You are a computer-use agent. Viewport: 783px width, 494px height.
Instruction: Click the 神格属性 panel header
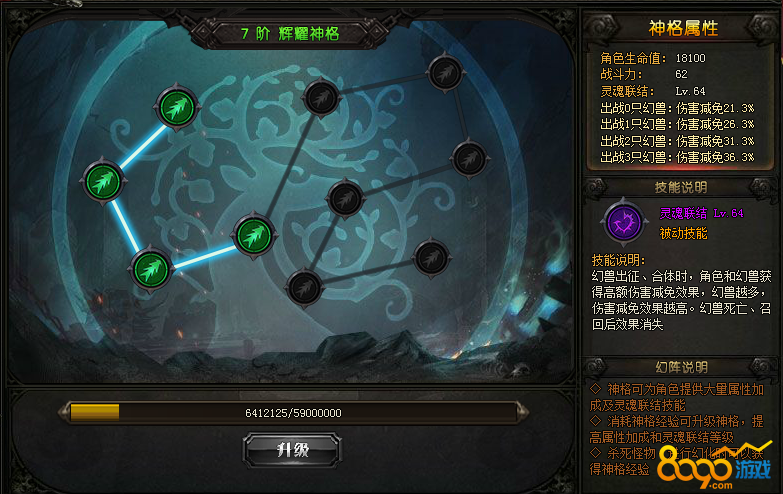coord(683,28)
